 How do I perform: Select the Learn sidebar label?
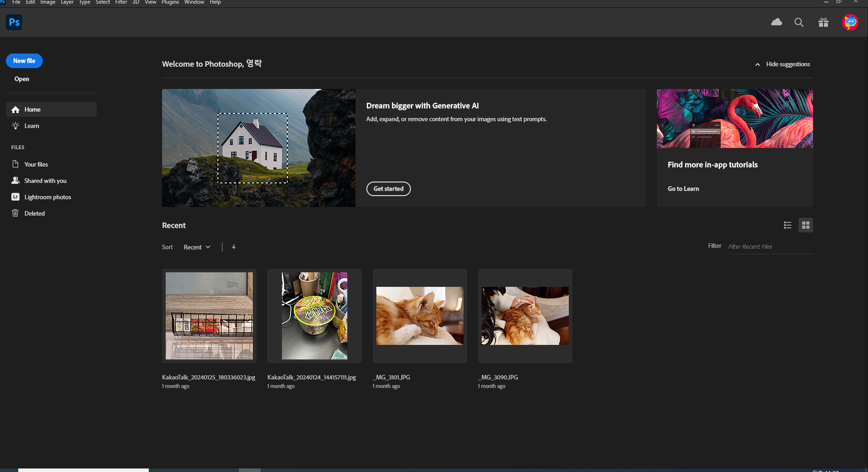(32, 126)
